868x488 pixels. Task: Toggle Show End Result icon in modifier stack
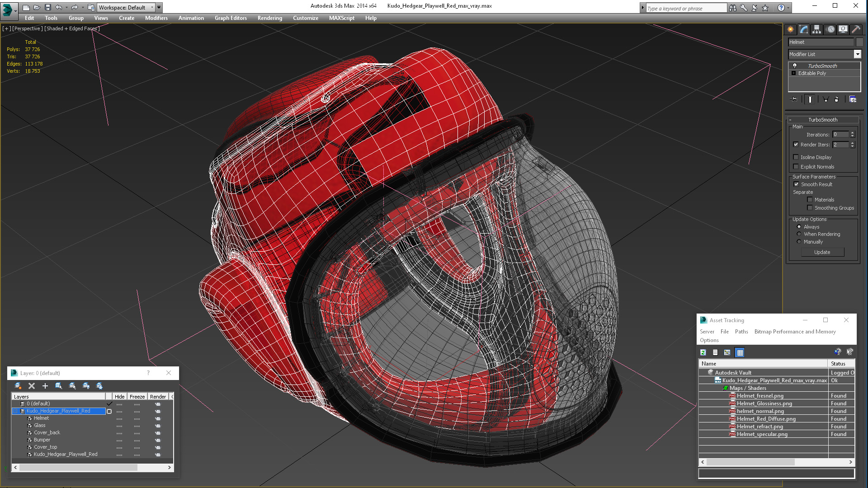[x=810, y=99]
